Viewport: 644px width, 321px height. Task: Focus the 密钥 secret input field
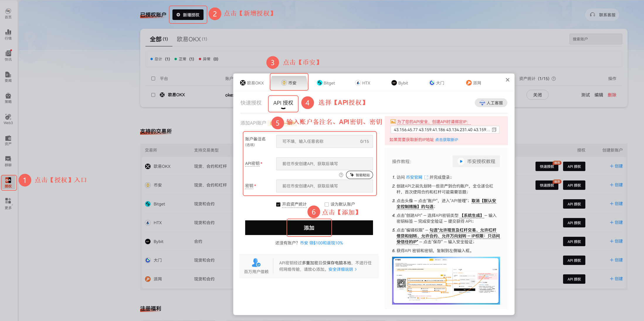(325, 186)
